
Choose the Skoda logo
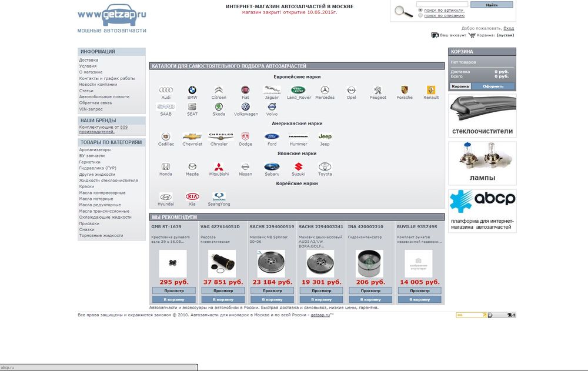(x=219, y=106)
